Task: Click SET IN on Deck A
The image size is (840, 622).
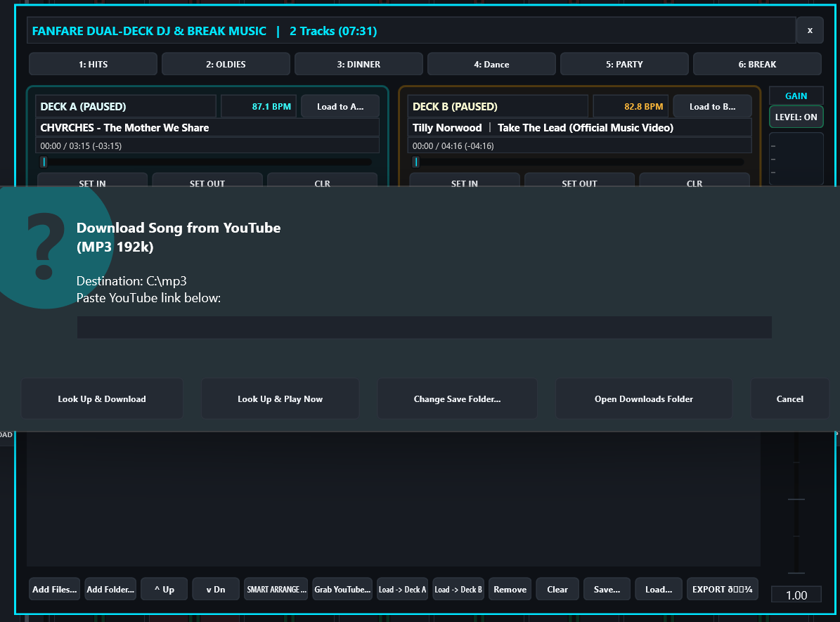Action: click(92, 180)
